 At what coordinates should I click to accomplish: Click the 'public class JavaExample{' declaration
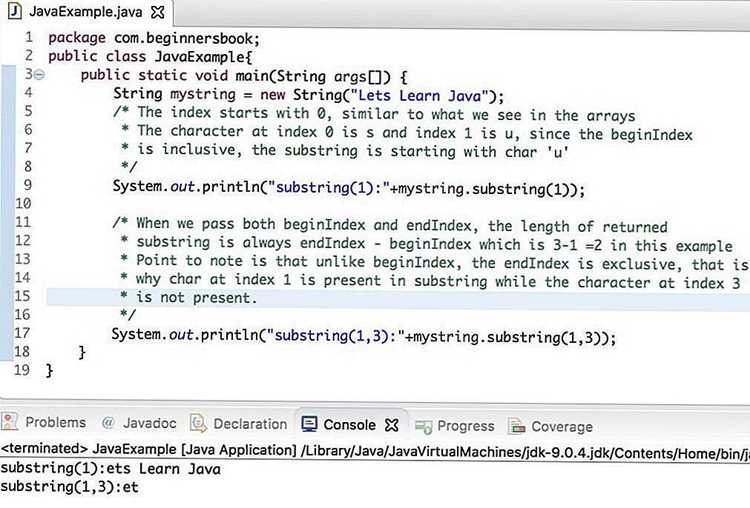tap(150, 56)
